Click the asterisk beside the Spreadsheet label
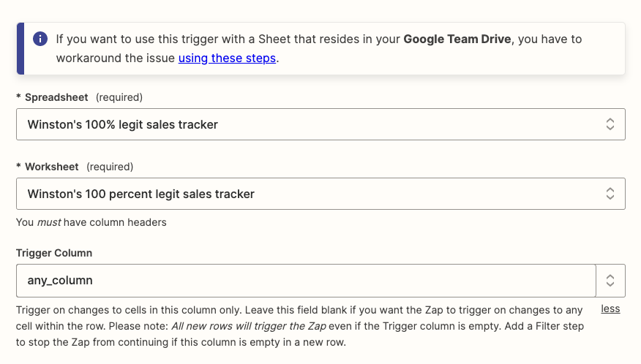 (x=19, y=97)
